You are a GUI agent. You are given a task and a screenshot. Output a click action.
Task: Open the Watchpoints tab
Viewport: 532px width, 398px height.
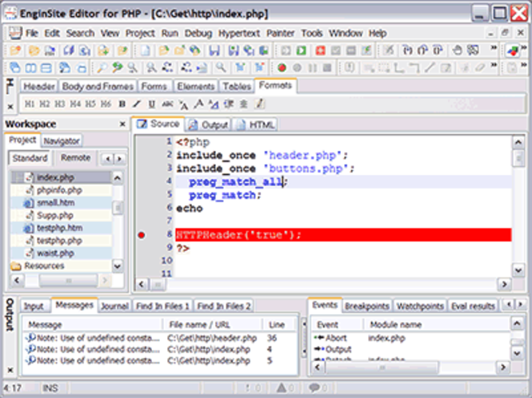(420, 306)
